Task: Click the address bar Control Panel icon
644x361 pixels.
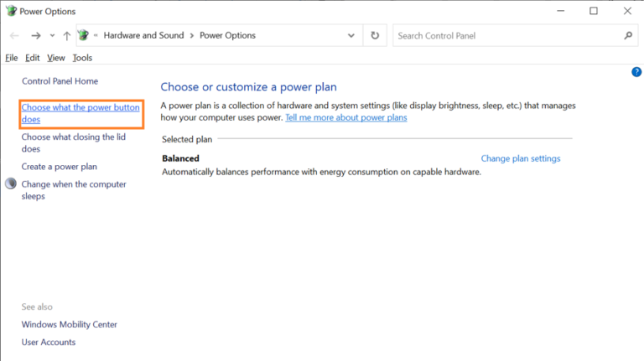Action: 83,36
